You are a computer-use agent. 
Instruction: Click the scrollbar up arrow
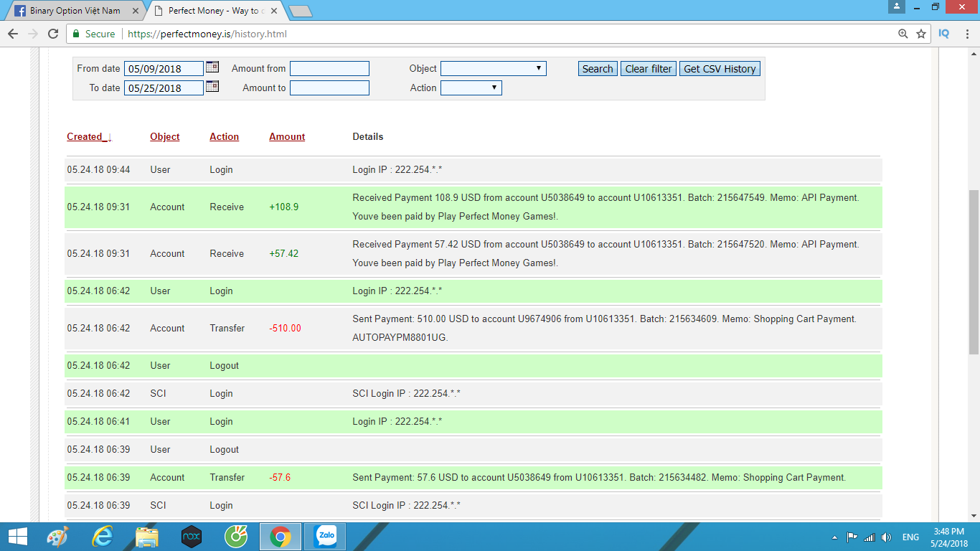coord(974,54)
